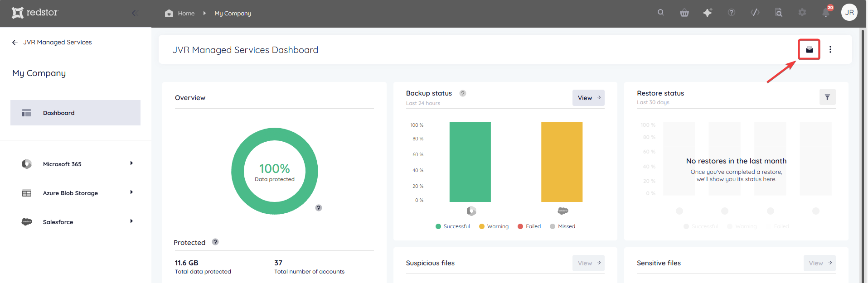Open settings gear icon
The image size is (868, 283).
802,13
